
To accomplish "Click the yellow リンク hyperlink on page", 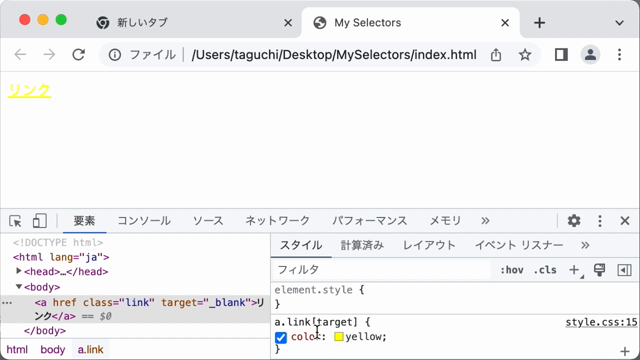I will (29, 90).
